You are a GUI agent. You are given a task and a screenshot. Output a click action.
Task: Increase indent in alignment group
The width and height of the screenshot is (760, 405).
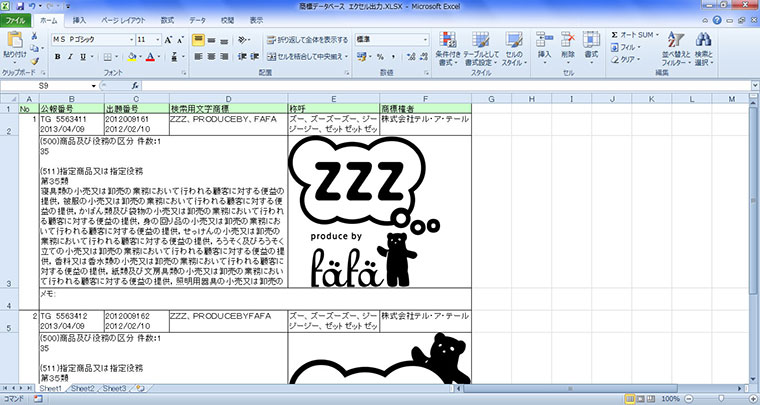click(x=255, y=57)
